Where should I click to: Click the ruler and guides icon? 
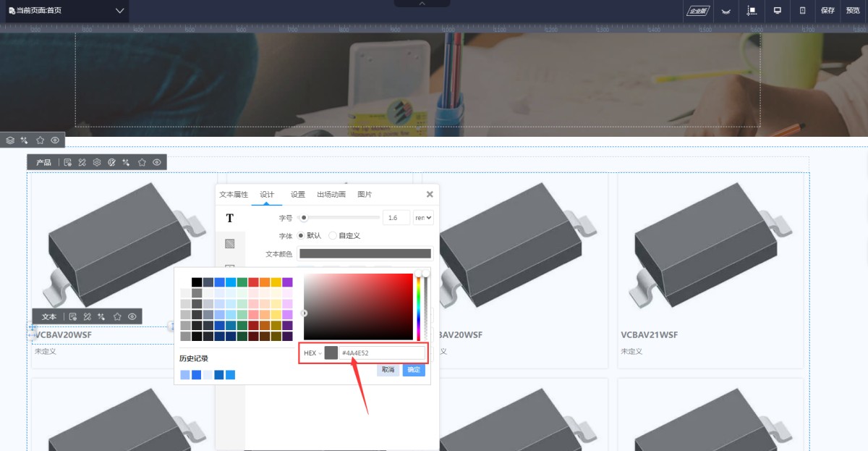pos(752,11)
